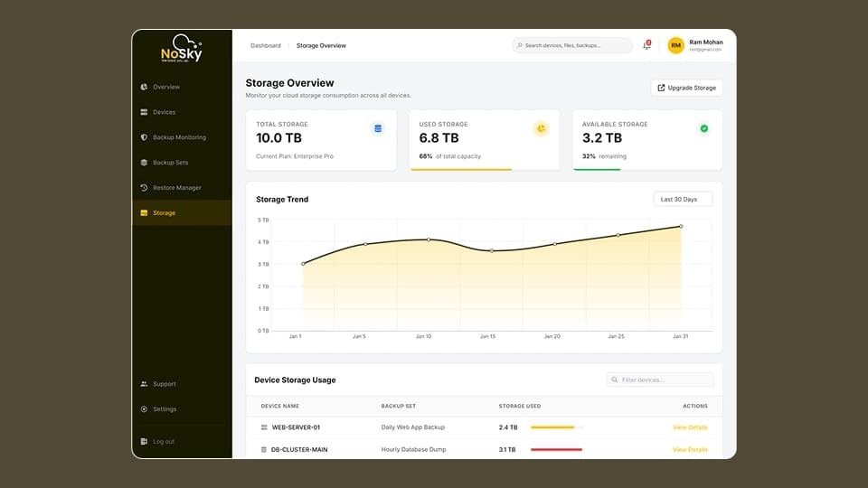Open Overview in the sidebar
This screenshot has height=488, width=868.
(166, 87)
